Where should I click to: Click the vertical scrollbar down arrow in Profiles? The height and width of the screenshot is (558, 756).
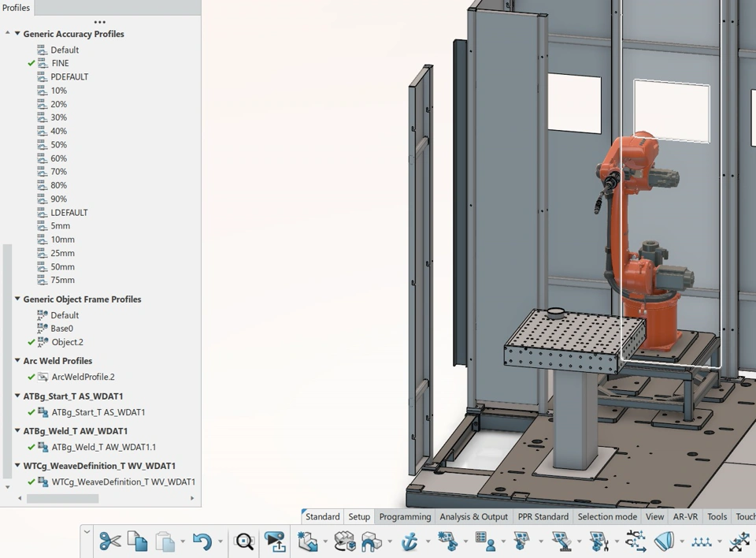7,487
